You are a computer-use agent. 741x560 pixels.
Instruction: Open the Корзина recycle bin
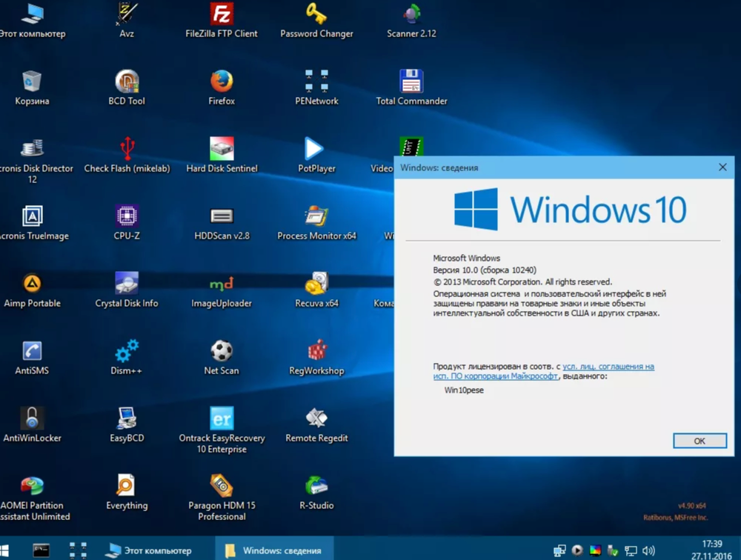(32, 87)
